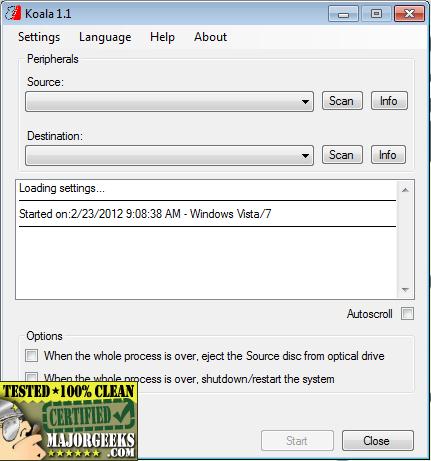The height and width of the screenshot is (461, 431).
Task: Select the 'Loading settings...' log line
Action: (62, 188)
